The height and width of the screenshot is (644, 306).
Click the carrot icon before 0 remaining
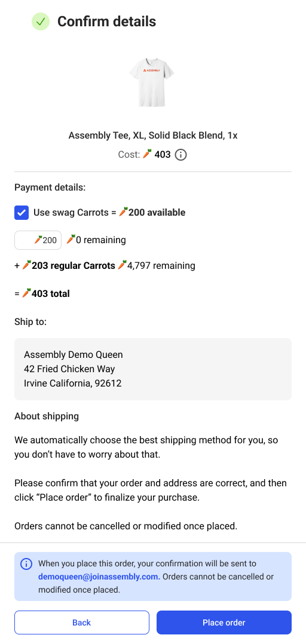[x=71, y=239]
